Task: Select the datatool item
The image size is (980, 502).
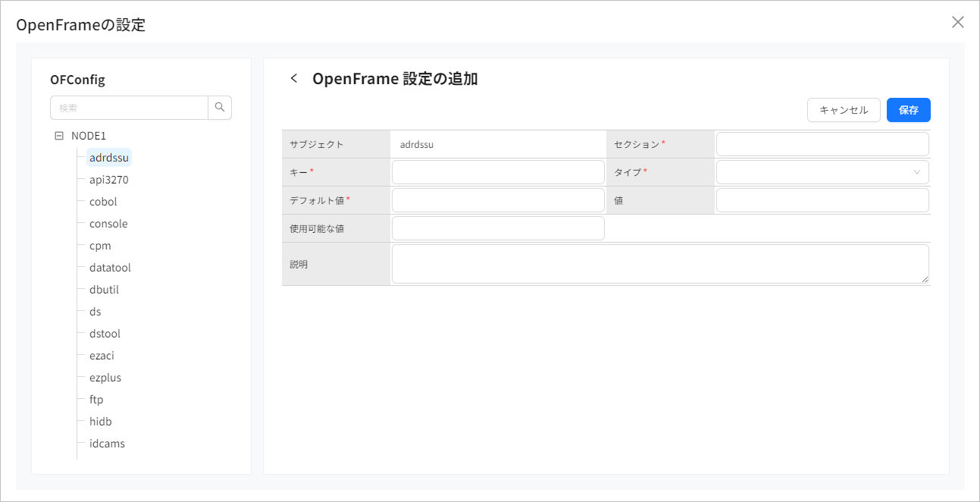Action: pyautogui.click(x=109, y=267)
